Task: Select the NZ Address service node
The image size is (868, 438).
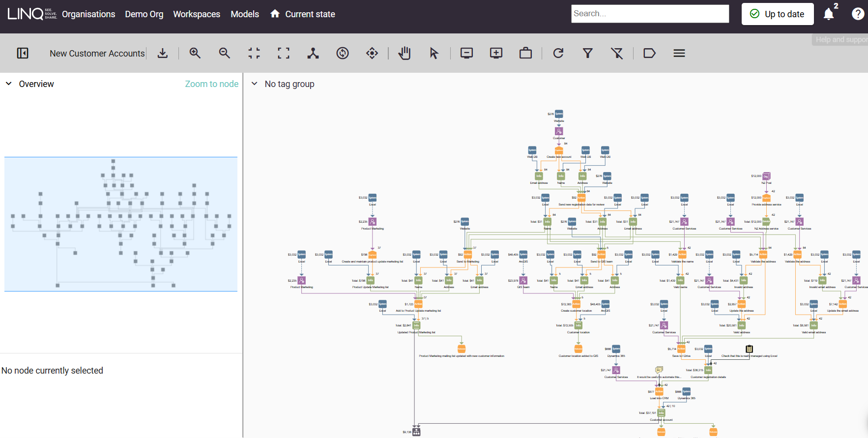Action: tap(766, 222)
